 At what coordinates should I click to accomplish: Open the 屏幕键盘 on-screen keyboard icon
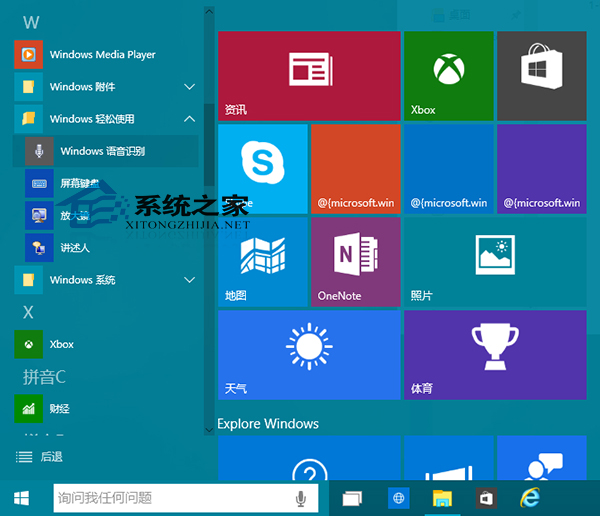(39, 183)
